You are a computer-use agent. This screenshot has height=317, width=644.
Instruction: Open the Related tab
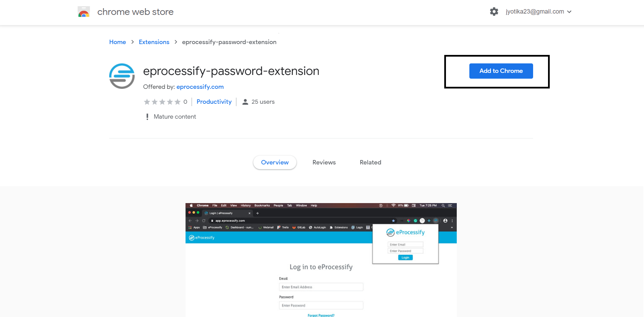click(x=370, y=162)
